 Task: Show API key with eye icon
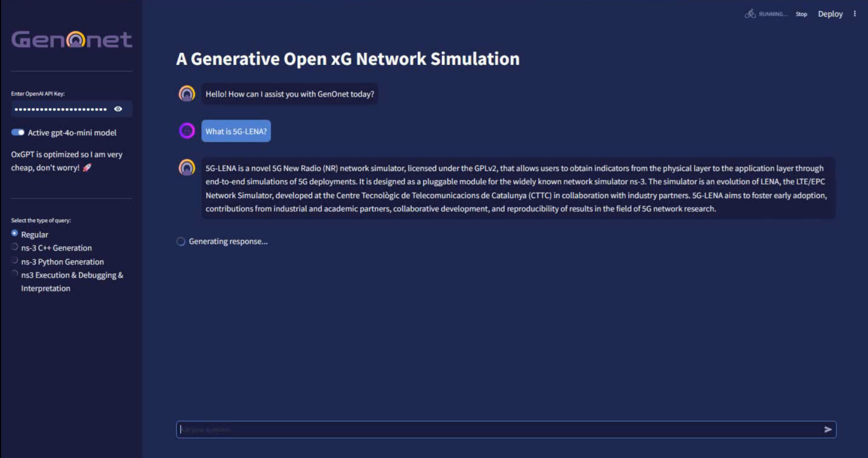point(118,109)
